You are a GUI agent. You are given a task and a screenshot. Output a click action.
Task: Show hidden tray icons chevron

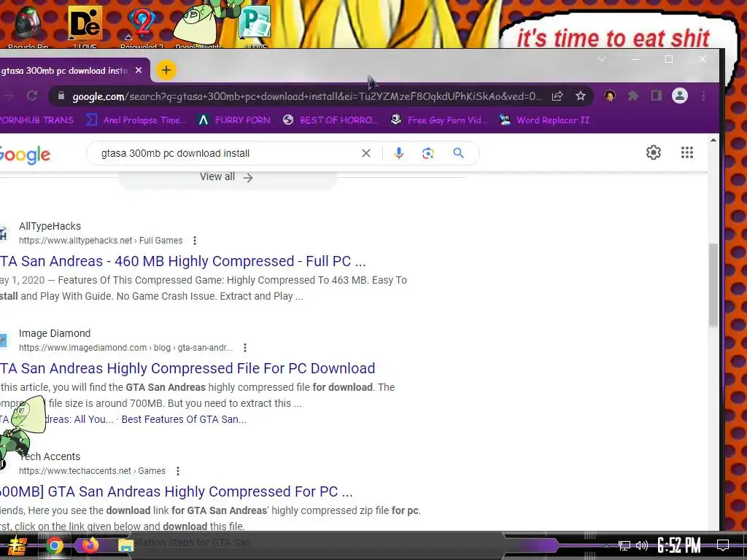[x=606, y=545]
